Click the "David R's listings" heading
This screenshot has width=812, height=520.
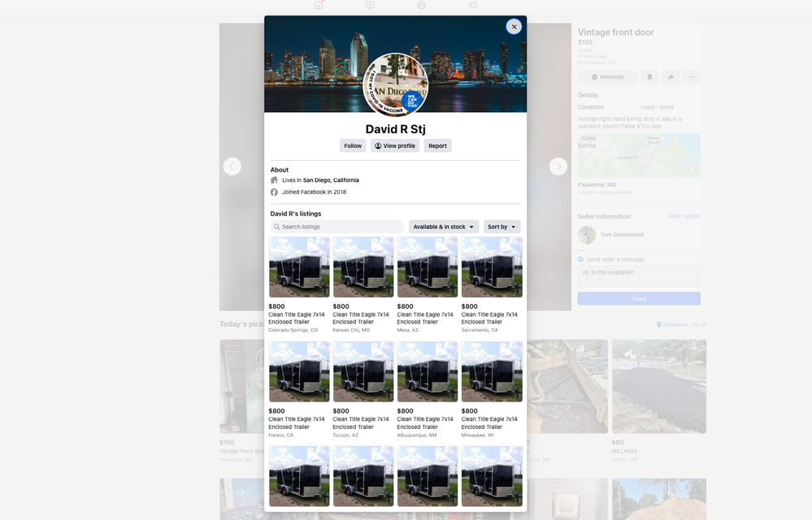[x=296, y=214]
